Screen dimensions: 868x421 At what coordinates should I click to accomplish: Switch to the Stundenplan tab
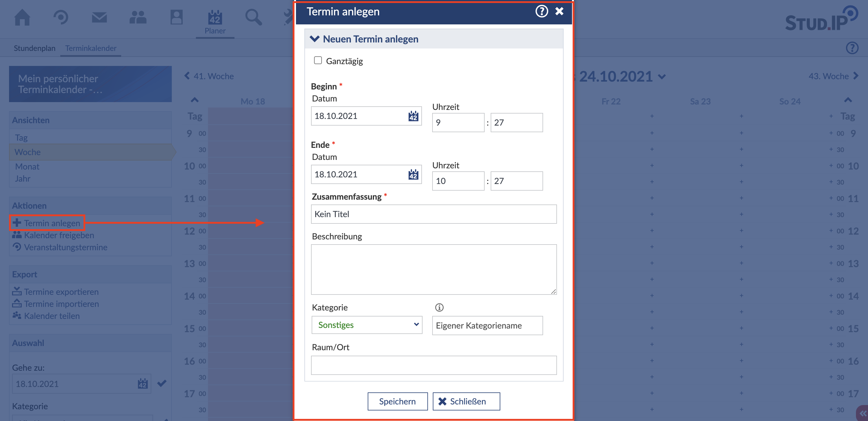click(x=34, y=48)
